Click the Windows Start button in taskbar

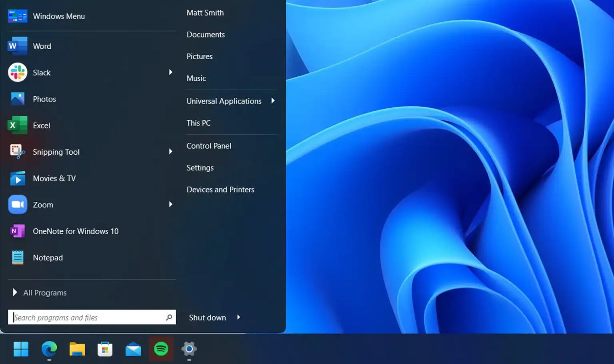21,349
